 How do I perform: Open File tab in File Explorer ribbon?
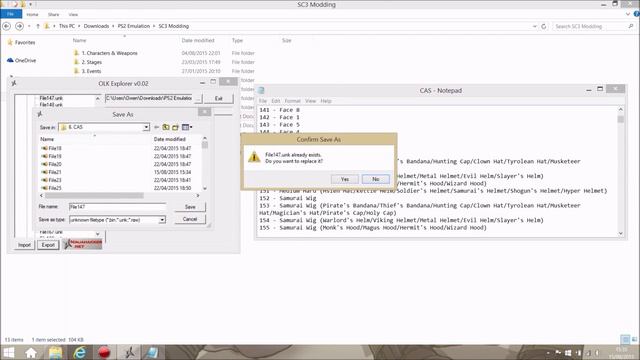pyautogui.click(x=11, y=14)
